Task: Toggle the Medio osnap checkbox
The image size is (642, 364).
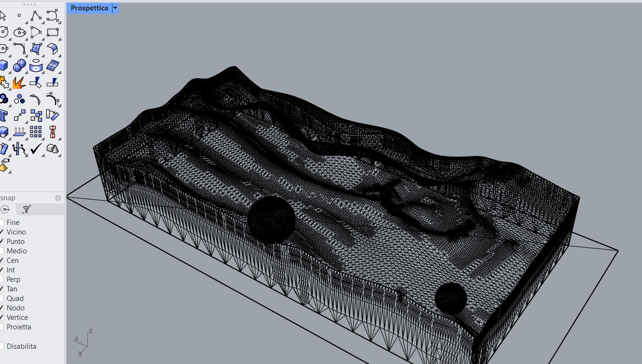Action: coord(1,251)
